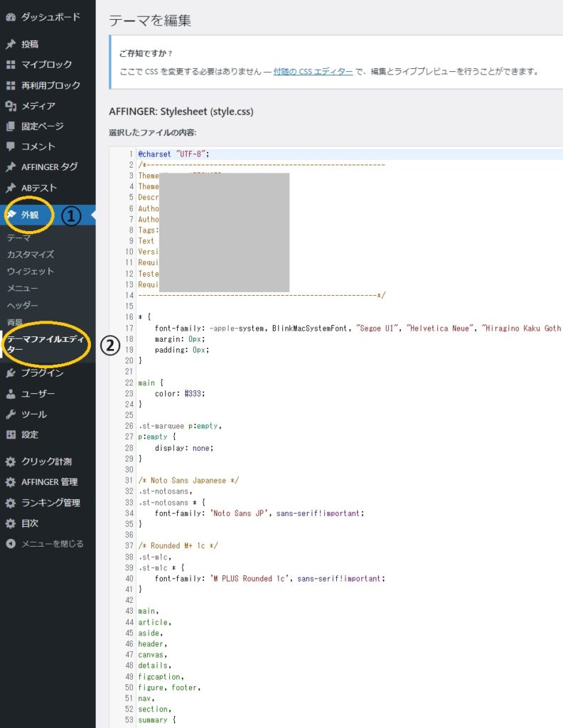
Task: Click the クリック計測 gear icon
Action: pos(11,461)
